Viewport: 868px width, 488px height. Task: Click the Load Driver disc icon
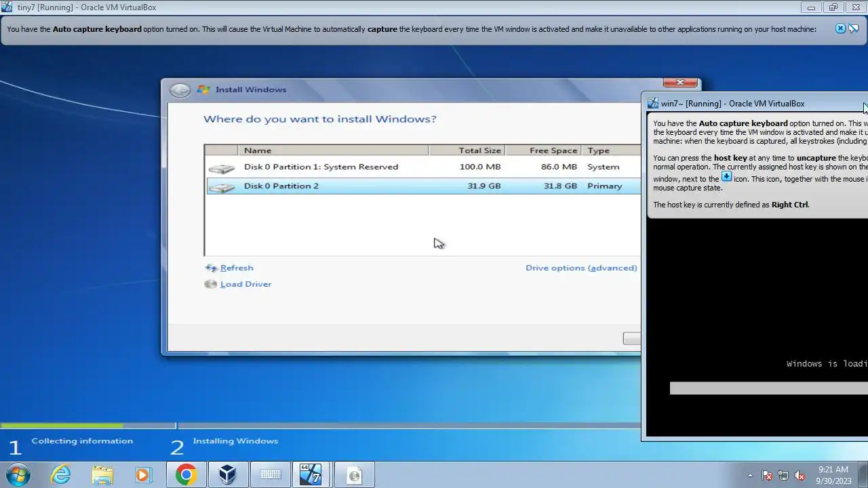211,284
